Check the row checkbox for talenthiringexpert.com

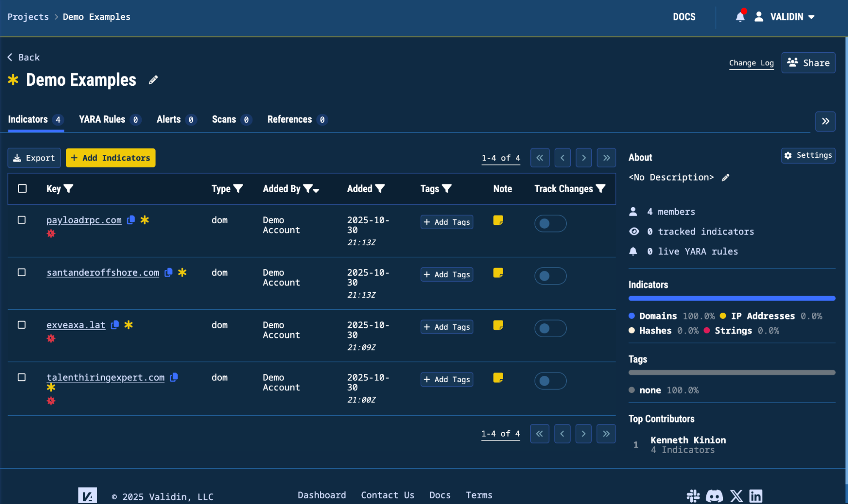click(x=22, y=378)
